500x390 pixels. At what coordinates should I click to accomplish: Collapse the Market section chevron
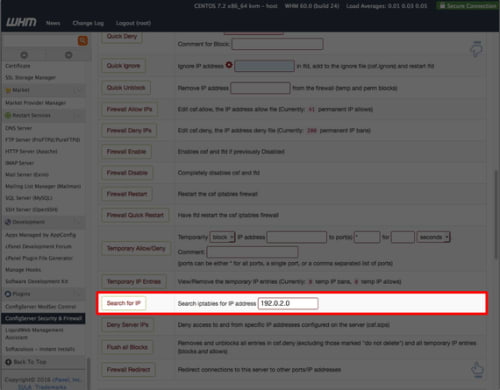tap(78, 90)
